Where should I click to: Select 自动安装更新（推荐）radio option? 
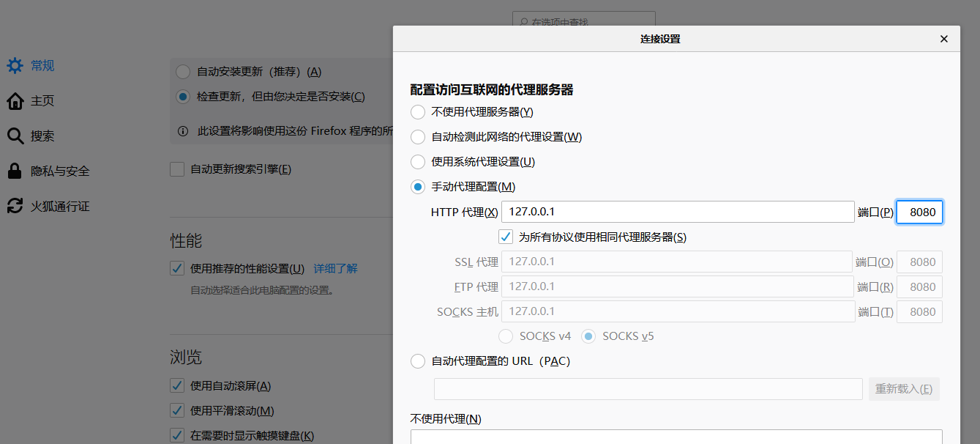(183, 72)
